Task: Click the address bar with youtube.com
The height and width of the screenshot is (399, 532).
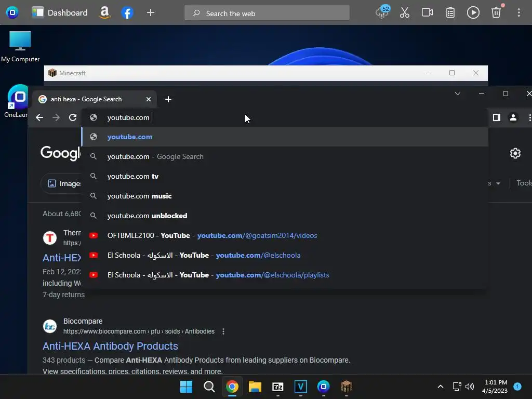Action: (x=284, y=117)
